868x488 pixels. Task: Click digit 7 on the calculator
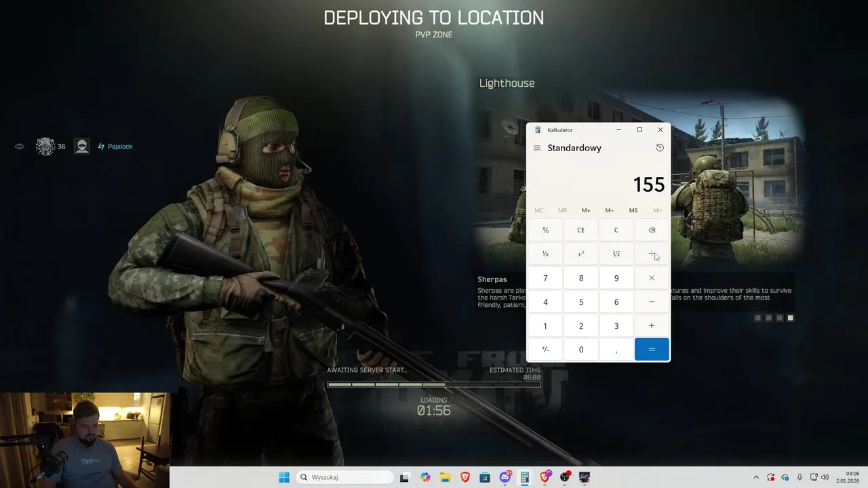[545, 278]
